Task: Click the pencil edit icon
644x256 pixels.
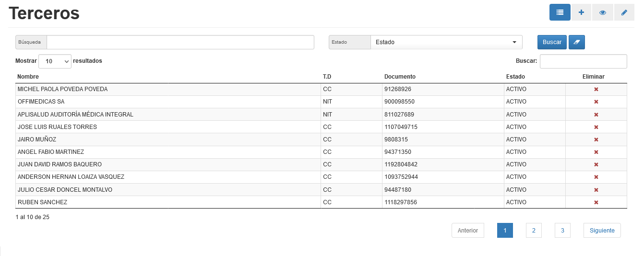Action: (x=624, y=12)
